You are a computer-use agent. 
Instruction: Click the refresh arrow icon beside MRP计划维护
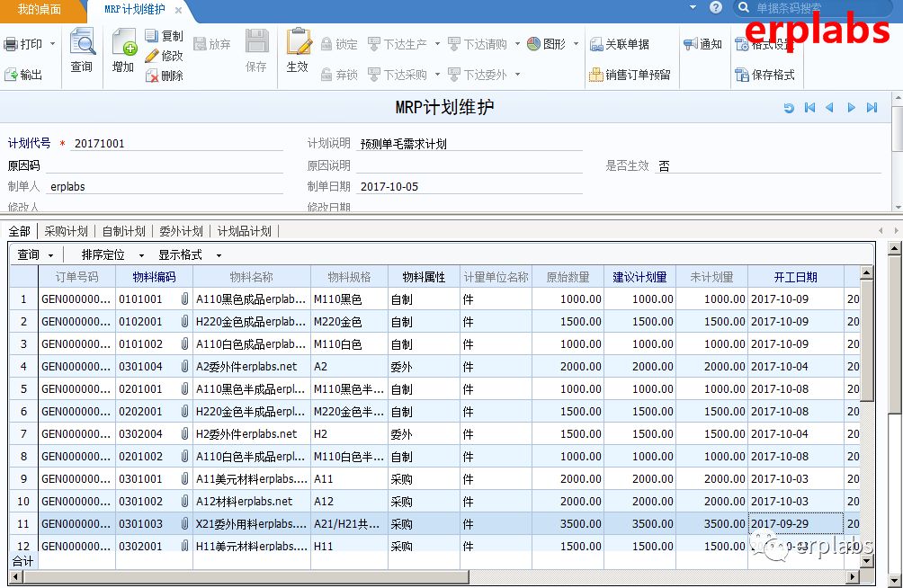(789, 108)
